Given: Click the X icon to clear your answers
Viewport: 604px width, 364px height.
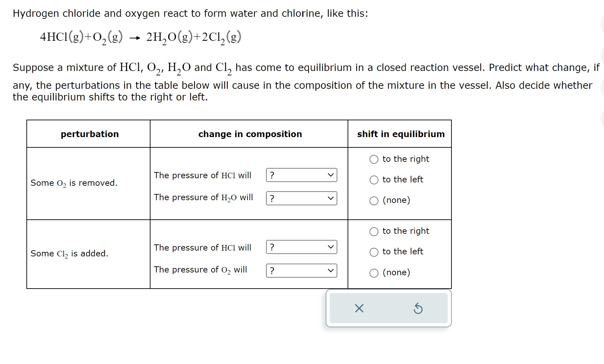Looking at the screenshot, I should click(359, 309).
